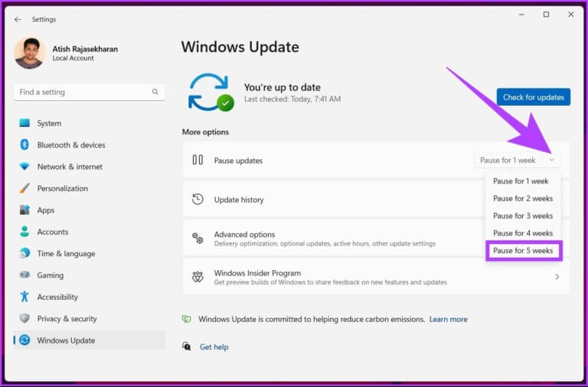The width and height of the screenshot is (588, 387).
Task: Select Windows Update label in sidebar
Action: [x=66, y=340]
